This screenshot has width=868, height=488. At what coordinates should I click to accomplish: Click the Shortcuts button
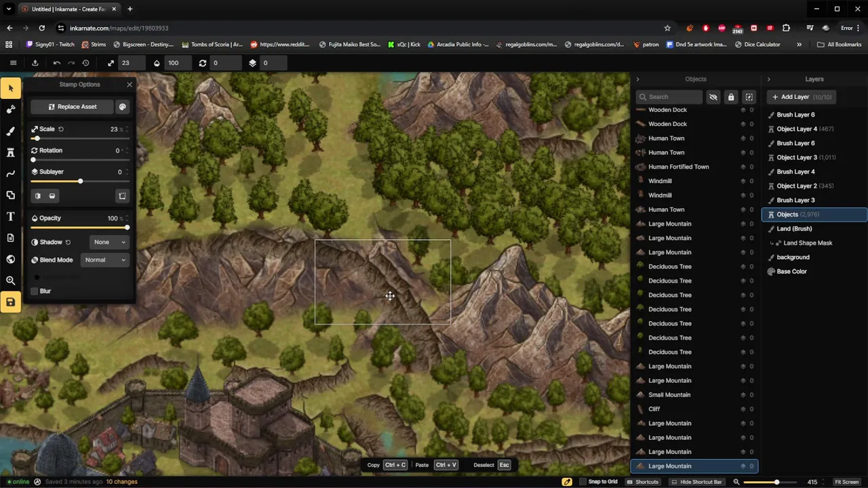coord(643,482)
